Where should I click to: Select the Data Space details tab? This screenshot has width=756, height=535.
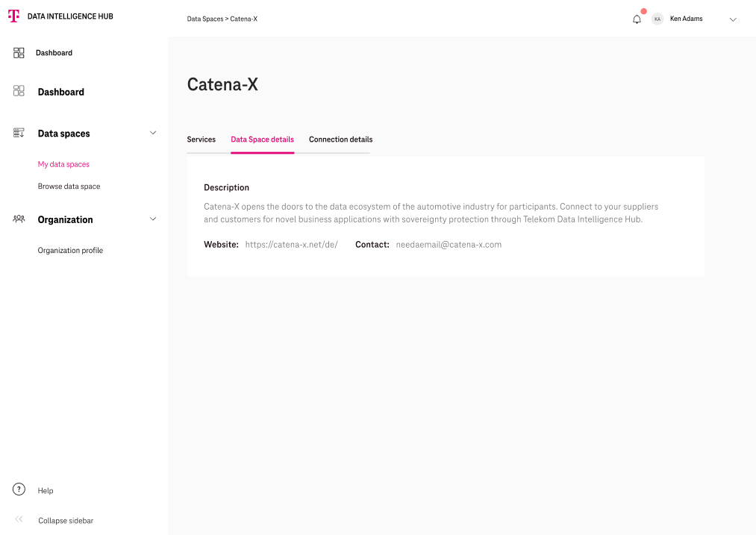[x=262, y=140]
